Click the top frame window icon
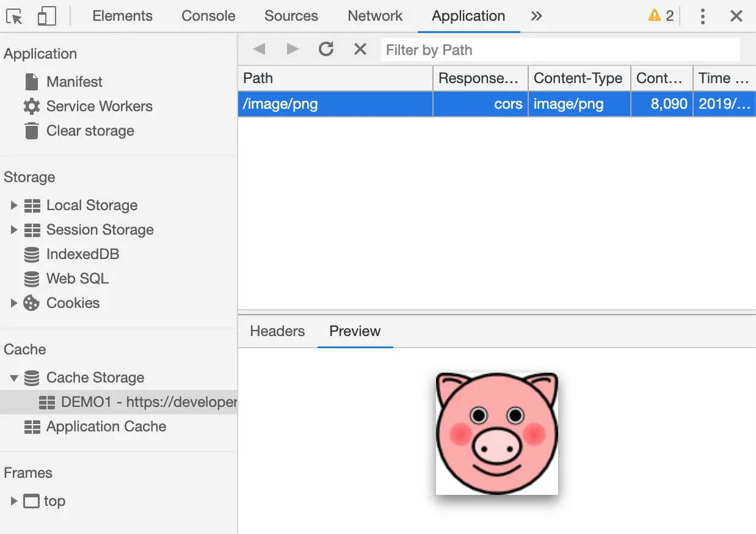Screen dimensions: 756x534 click(x=32, y=501)
